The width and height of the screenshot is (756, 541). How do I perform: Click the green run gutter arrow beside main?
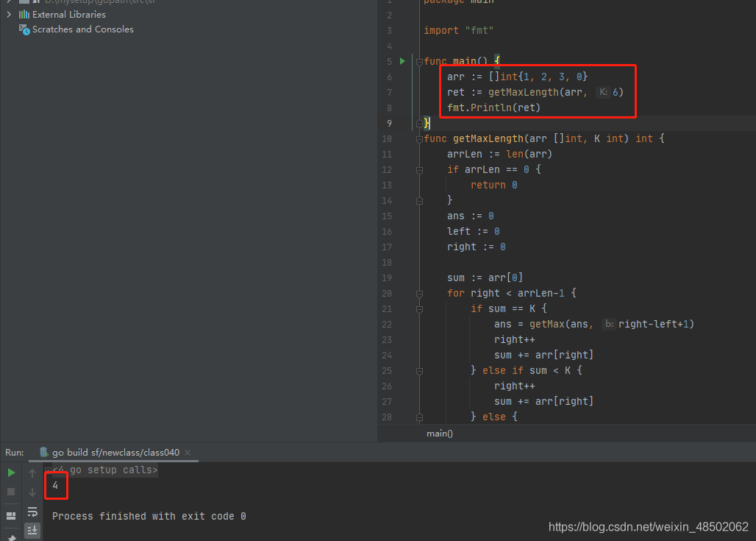[x=402, y=61]
